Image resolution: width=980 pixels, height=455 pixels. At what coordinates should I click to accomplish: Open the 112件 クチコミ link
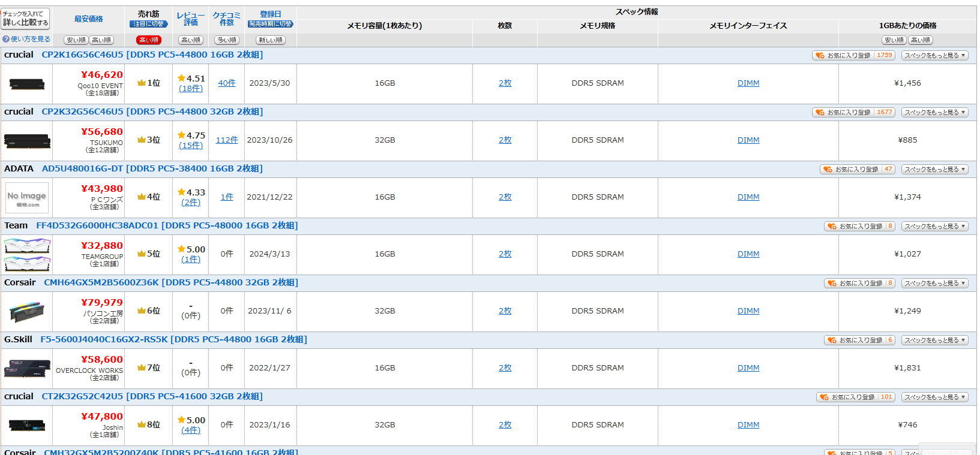click(x=227, y=140)
